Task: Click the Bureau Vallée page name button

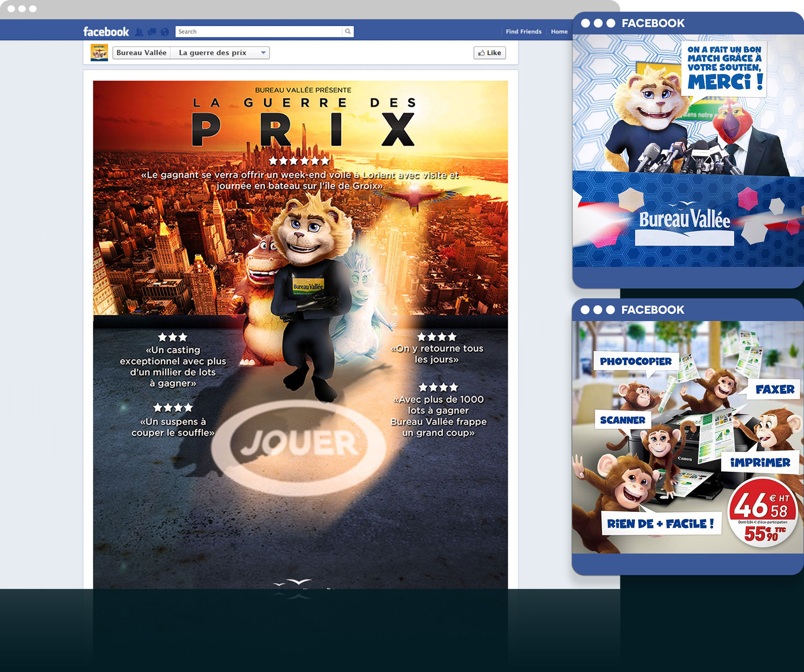Action: click(141, 53)
